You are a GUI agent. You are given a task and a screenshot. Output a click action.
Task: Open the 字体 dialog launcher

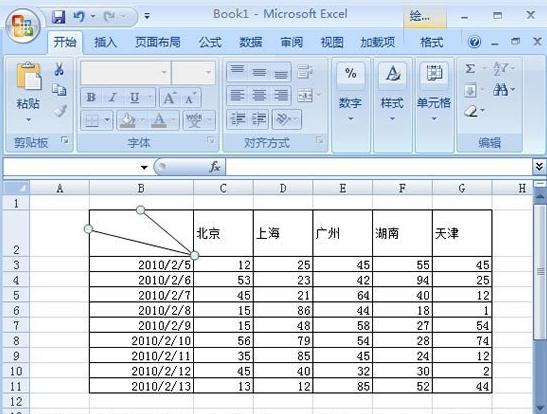point(211,140)
